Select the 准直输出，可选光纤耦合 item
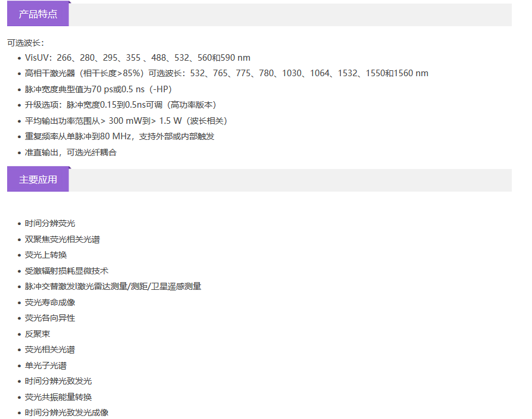The width and height of the screenshot is (532, 419). click(x=71, y=152)
